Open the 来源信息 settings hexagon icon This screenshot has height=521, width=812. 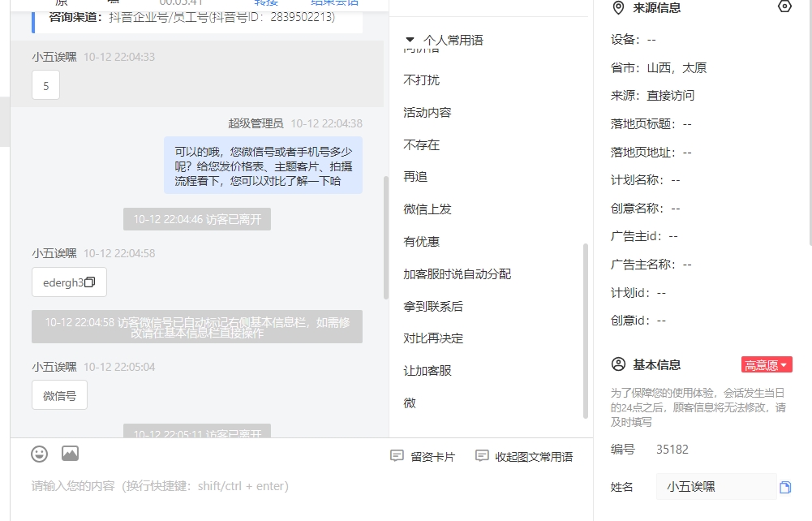(784, 6)
